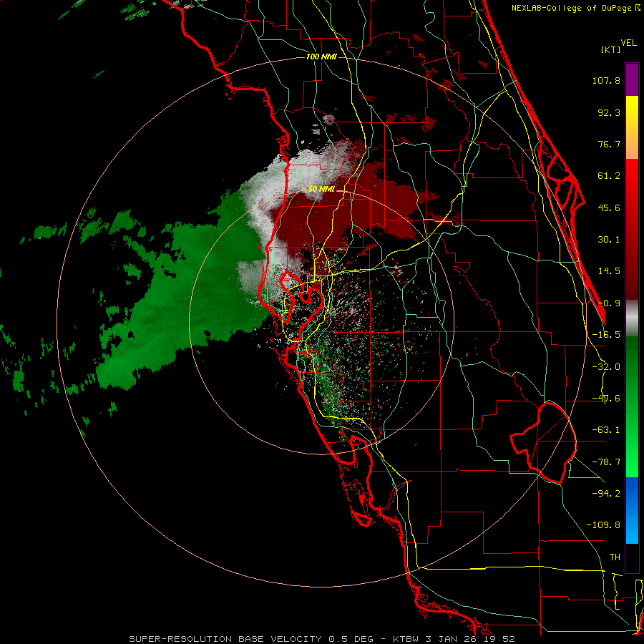Screen dimensions: 644x644
Task: Pick the yellow-orange segment of the color bar
Action: (x=632, y=127)
